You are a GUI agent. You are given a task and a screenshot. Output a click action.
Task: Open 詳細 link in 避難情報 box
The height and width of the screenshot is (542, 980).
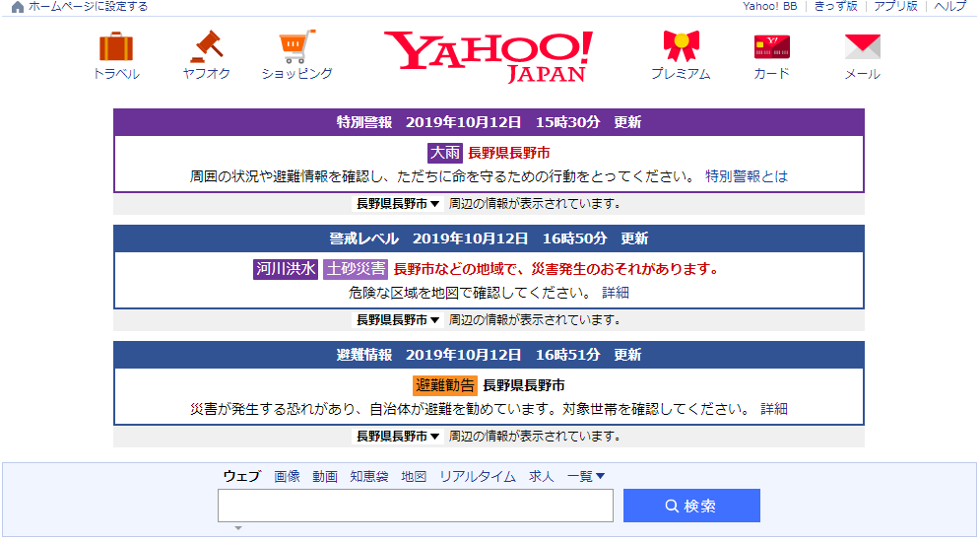(774, 409)
